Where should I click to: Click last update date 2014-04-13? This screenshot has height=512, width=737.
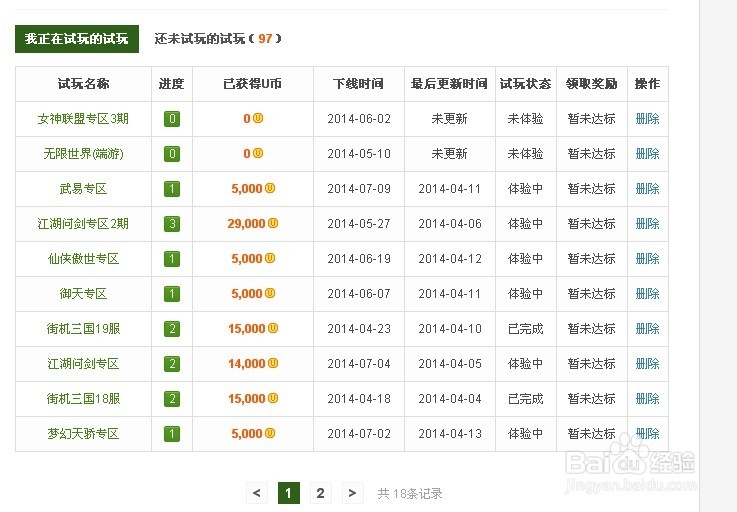450,433
